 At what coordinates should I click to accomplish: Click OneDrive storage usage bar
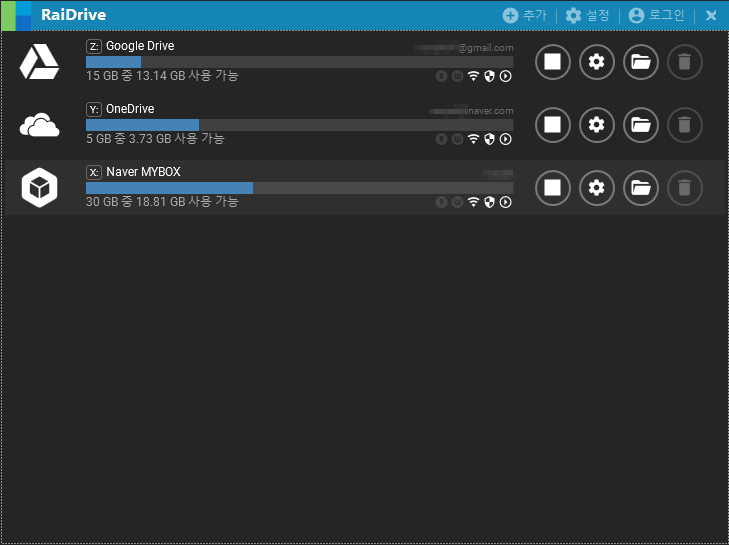pyautogui.click(x=299, y=125)
